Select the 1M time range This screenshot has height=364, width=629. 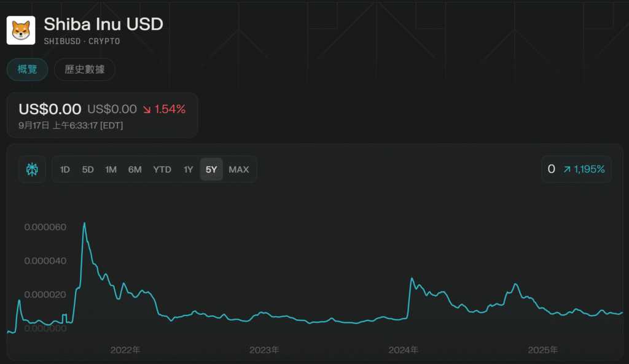click(111, 169)
